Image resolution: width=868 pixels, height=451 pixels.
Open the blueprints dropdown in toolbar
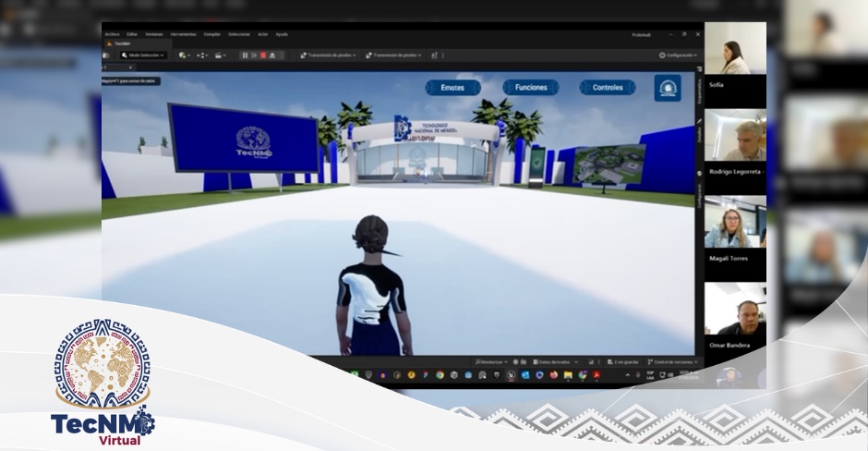click(202, 55)
